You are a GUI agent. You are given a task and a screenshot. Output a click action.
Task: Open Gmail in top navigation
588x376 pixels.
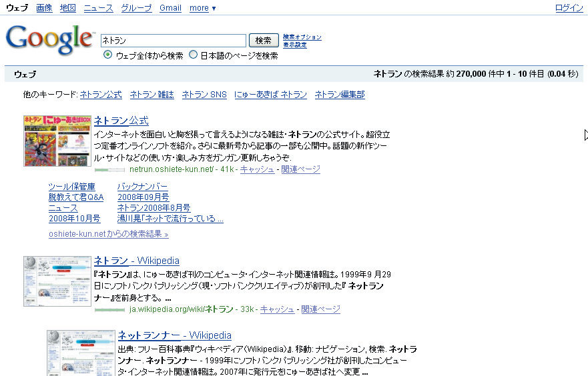[170, 8]
